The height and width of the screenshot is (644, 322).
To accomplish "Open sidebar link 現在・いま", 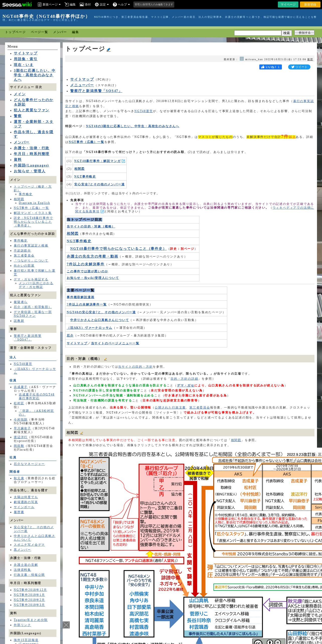I will tap(23, 65).
